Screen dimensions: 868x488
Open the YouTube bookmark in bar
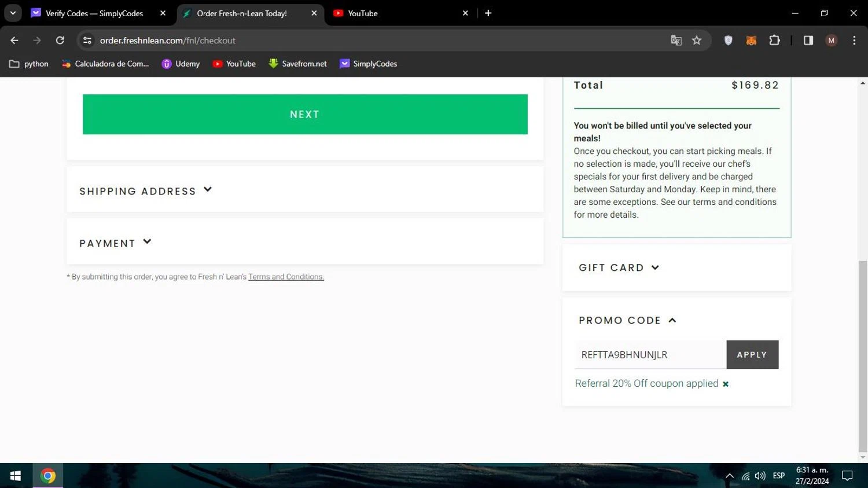click(x=234, y=64)
